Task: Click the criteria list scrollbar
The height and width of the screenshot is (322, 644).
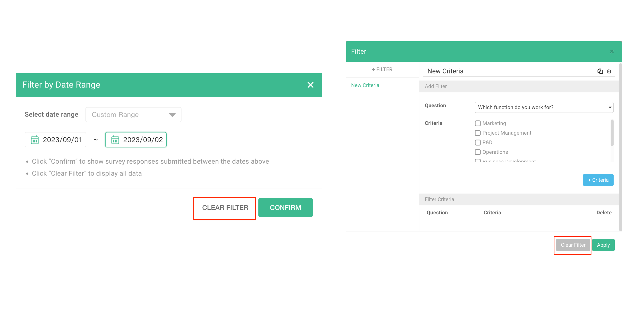Action: [x=612, y=133]
